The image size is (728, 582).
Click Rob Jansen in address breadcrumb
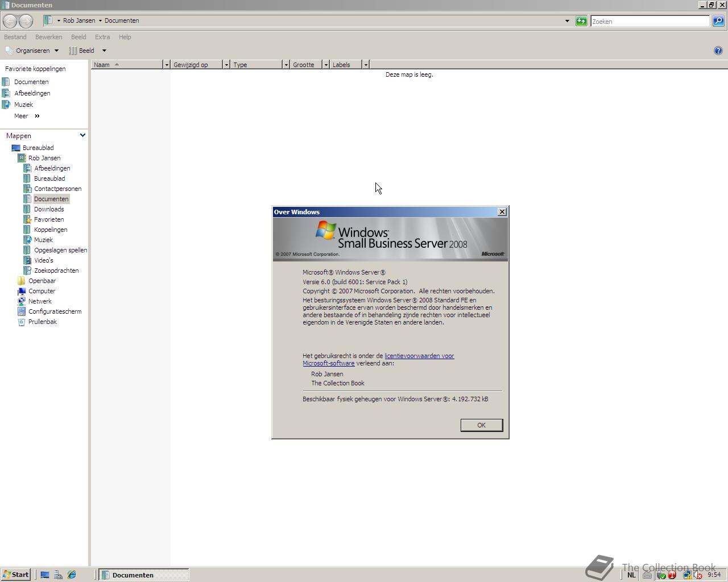coord(79,20)
